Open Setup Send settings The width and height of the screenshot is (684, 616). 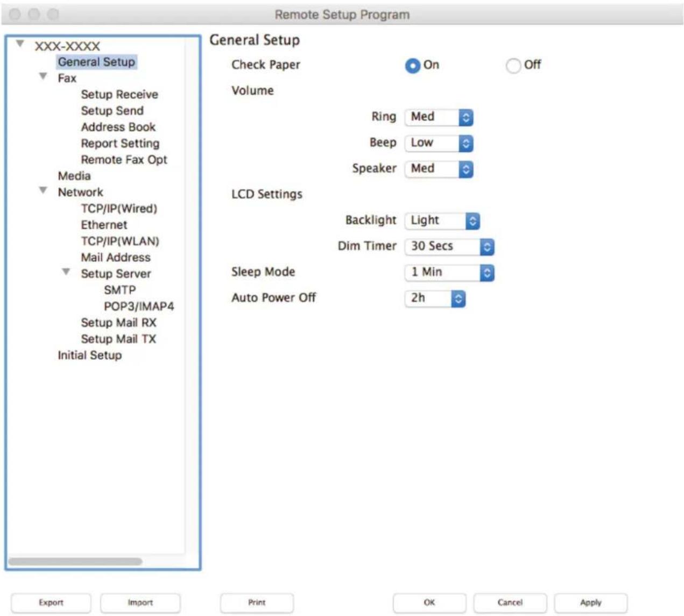112,111
